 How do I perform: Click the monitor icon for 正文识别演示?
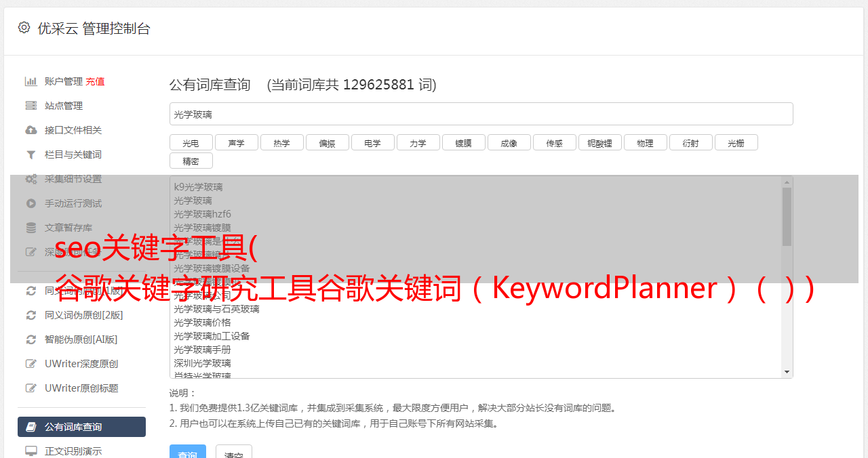[x=31, y=451]
